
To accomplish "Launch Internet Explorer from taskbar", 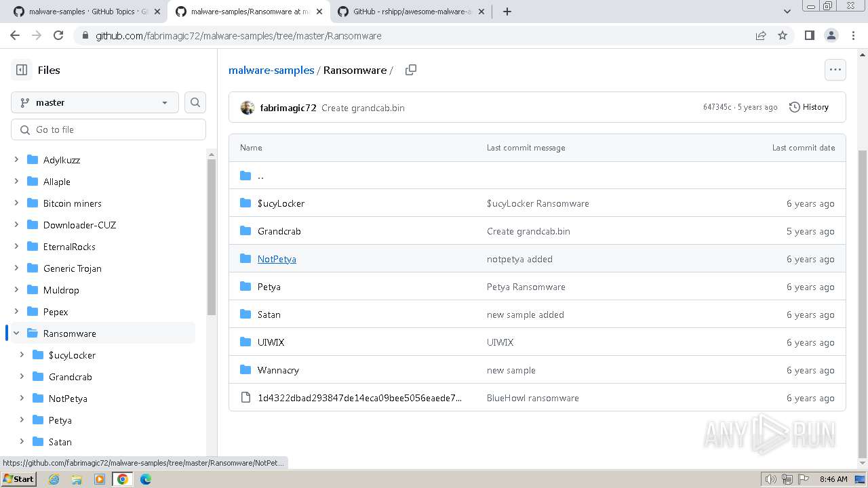I will pos(54,479).
